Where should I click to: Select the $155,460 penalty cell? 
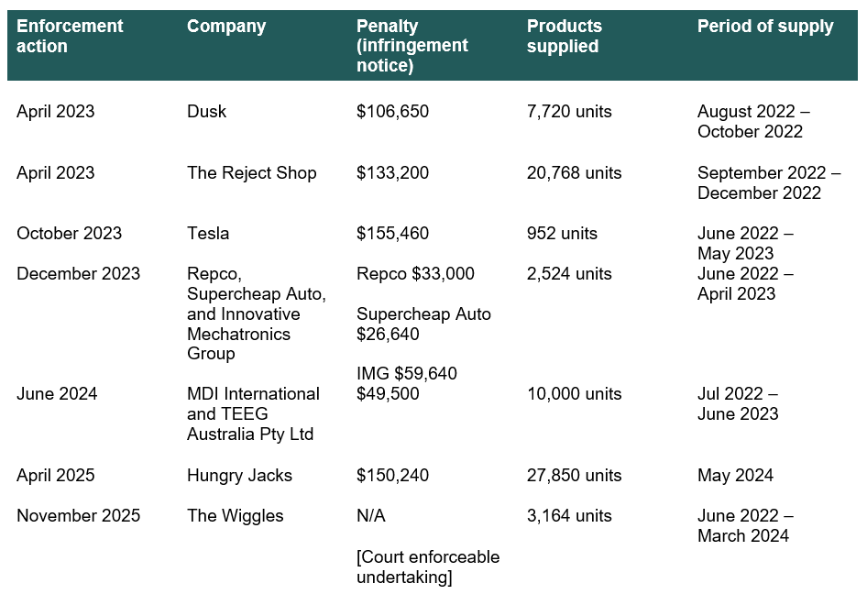tap(392, 234)
